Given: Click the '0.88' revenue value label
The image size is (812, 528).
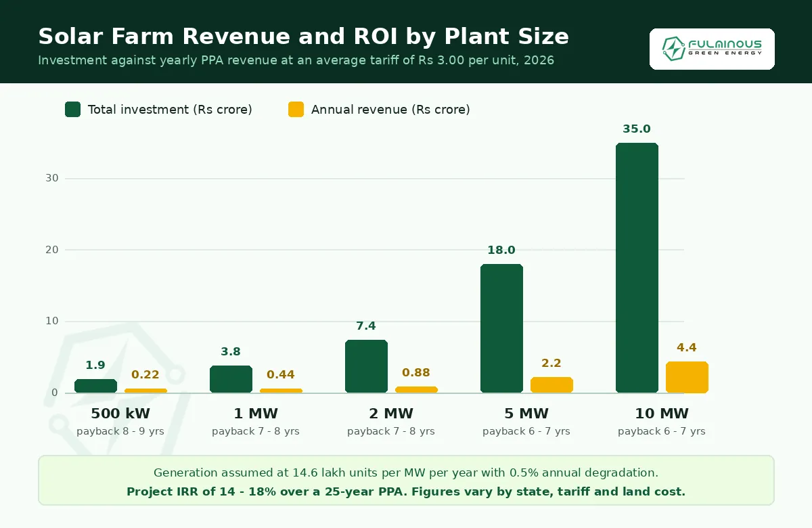Looking at the screenshot, I should (416, 372).
